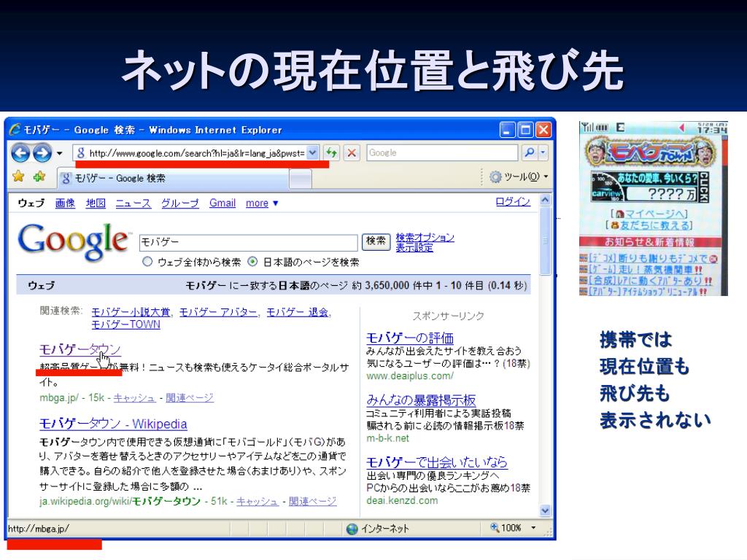Click the green Refresh page icon
Screen dimensions: 747x560
(331, 153)
